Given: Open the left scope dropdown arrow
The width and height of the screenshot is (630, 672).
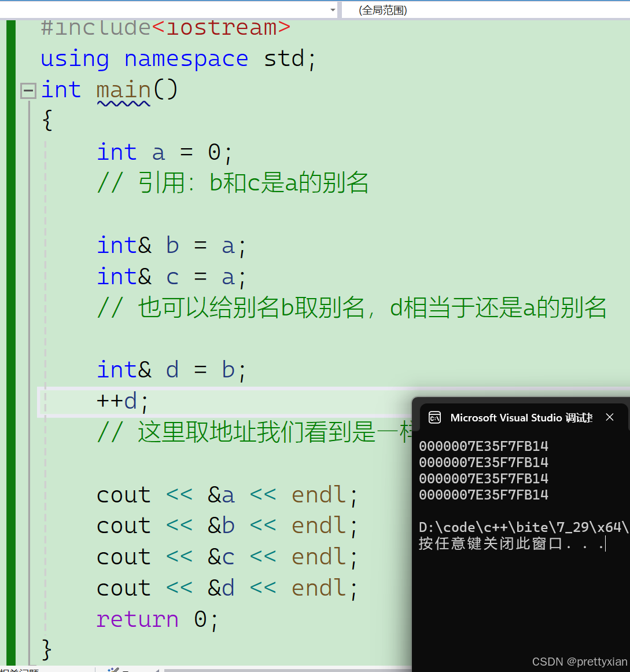Looking at the screenshot, I should click(x=333, y=10).
